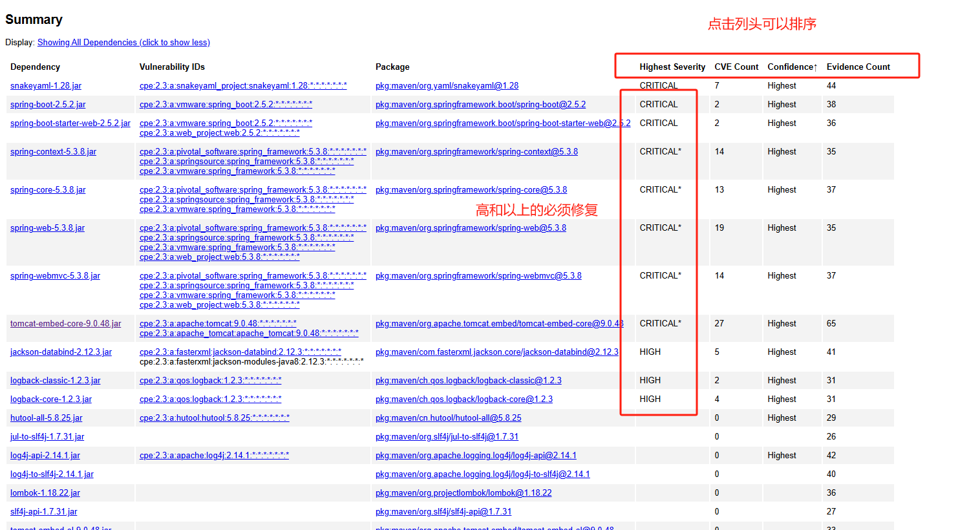Image resolution: width=980 pixels, height=530 pixels.
Task: Open spring-core-5.3.8.jar dependency link
Action: pos(48,190)
